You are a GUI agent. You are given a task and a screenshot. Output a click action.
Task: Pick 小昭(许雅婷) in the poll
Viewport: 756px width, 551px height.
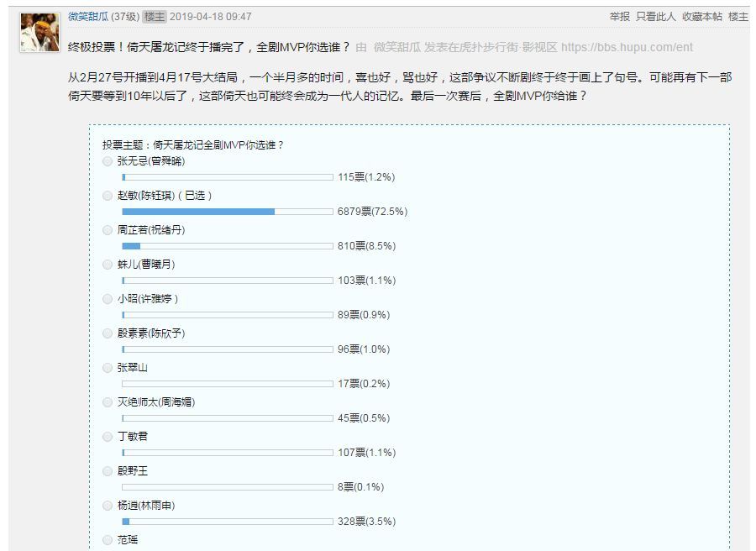point(108,299)
